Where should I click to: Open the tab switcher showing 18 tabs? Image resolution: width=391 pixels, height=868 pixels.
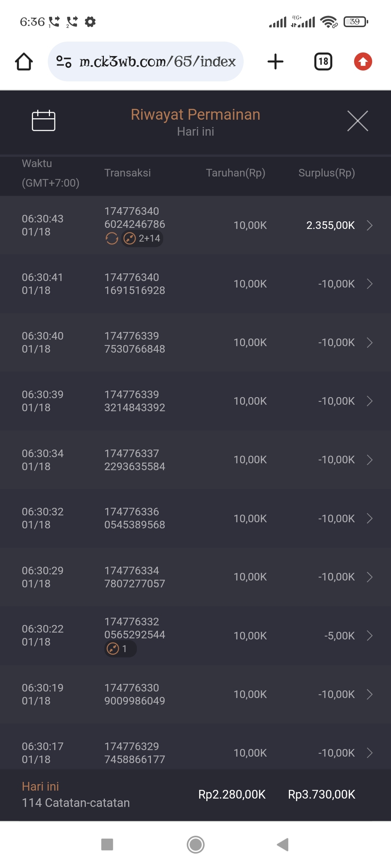pyautogui.click(x=323, y=61)
